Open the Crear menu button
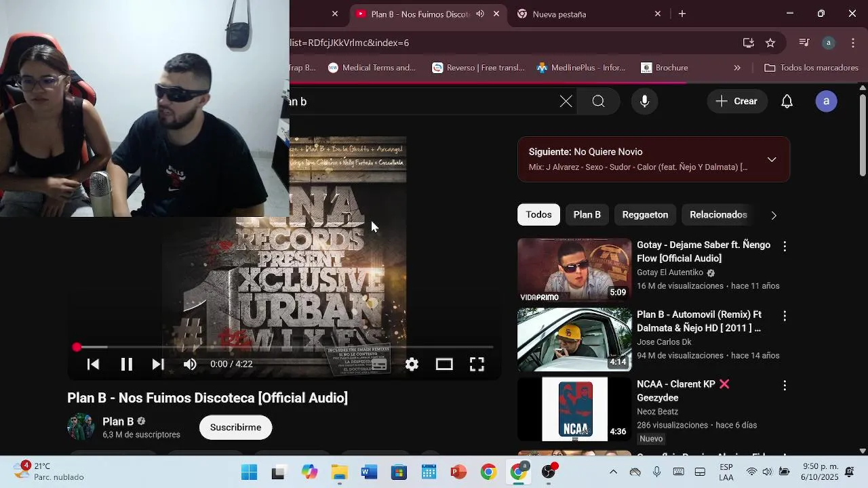Image resolution: width=868 pixels, height=488 pixels. tap(736, 102)
